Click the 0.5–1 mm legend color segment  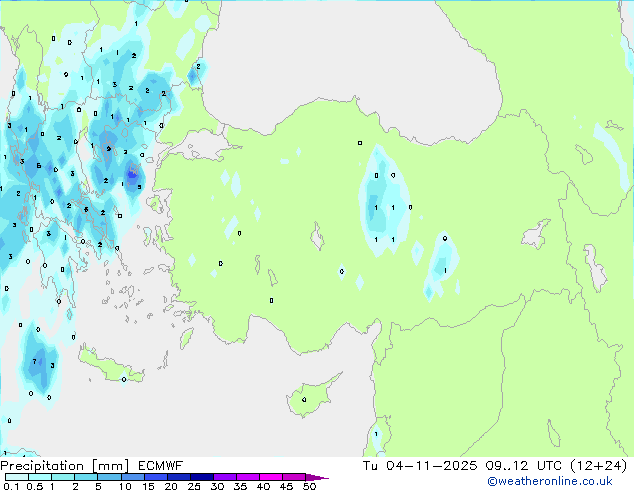[x=40, y=477]
